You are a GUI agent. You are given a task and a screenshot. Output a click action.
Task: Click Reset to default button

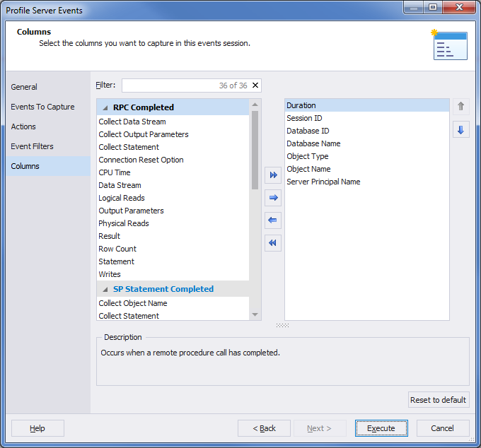[x=439, y=400]
